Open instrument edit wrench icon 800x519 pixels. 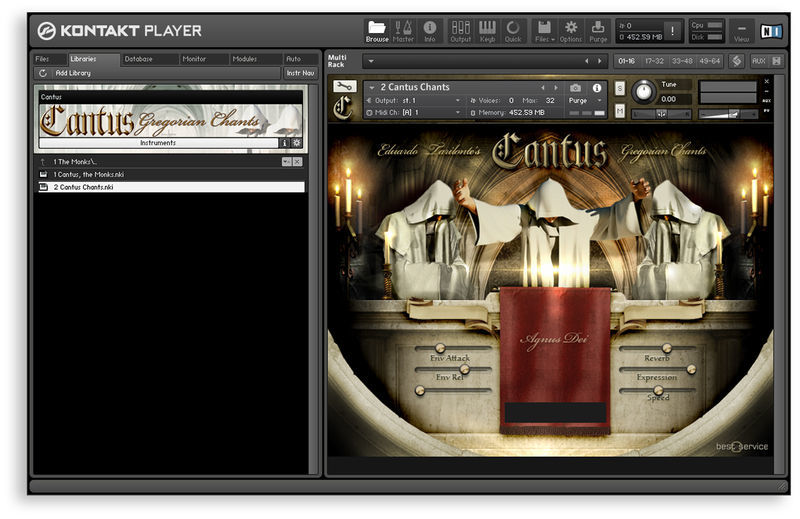pyautogui.click(x=344, y=86)
